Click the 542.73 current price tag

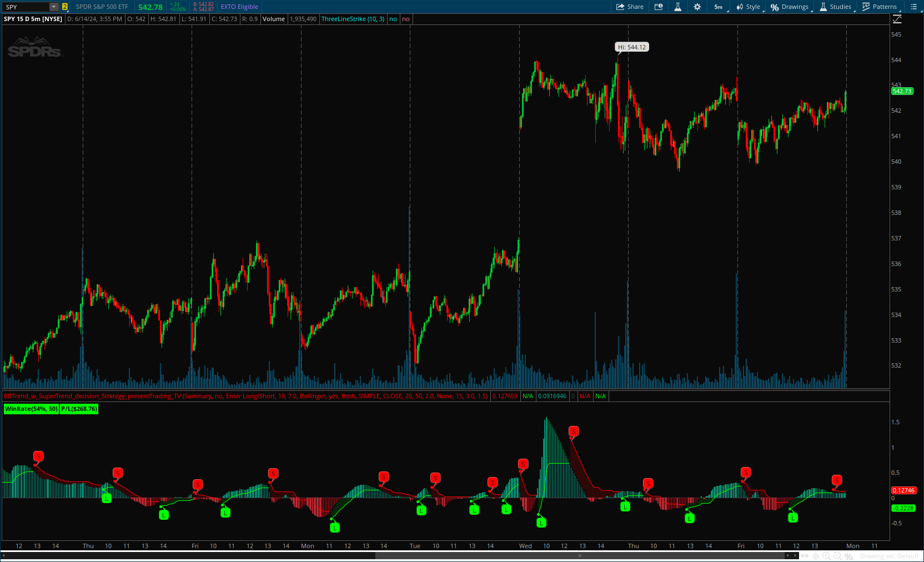coord(902,91)
